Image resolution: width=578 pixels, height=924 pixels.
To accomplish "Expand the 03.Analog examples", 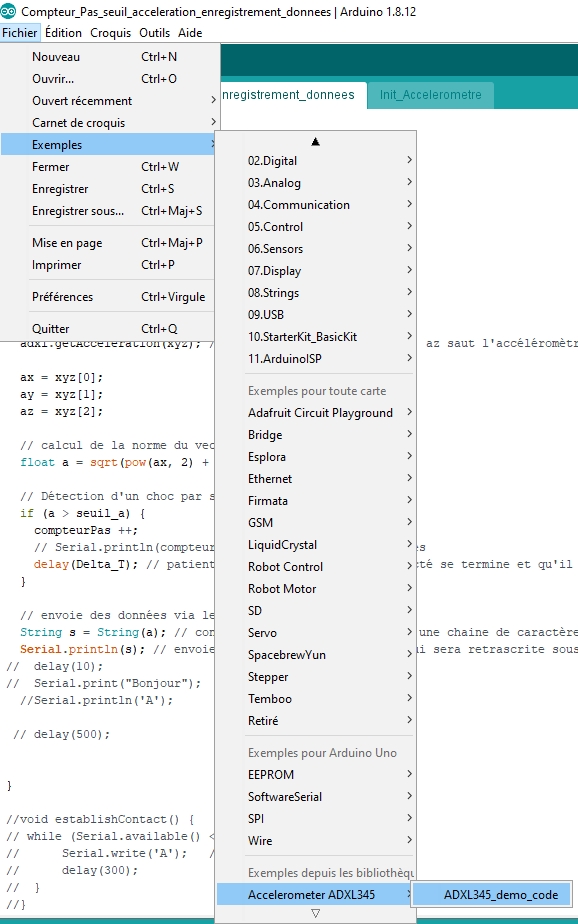I will tap(316, 183).
